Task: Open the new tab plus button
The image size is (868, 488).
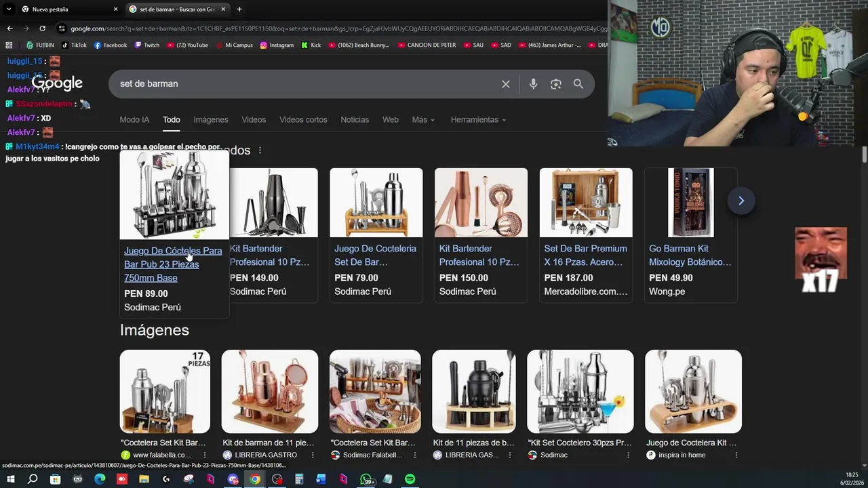Action: tap(239, 9)
